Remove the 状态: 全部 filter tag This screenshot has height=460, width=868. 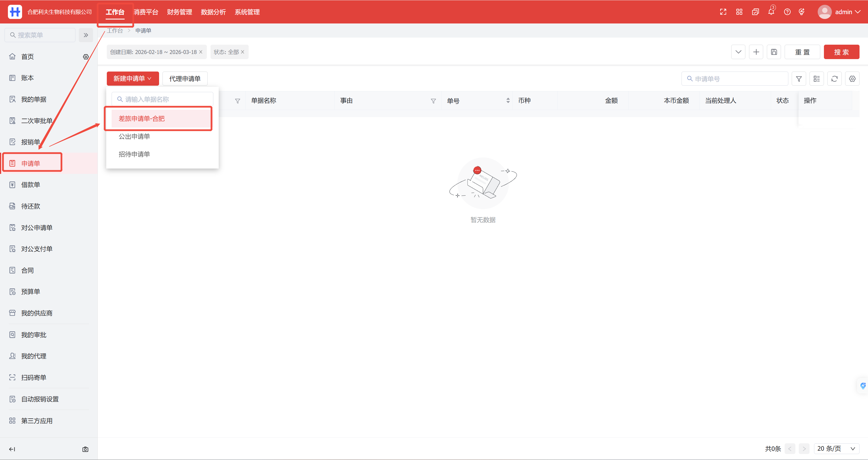click(x=243, y=52)
